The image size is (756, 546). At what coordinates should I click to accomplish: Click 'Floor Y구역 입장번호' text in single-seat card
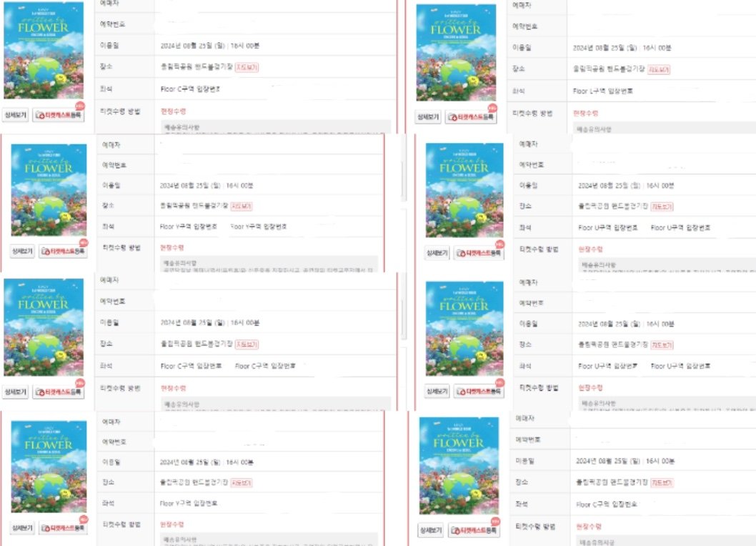[x=189, y=503]
